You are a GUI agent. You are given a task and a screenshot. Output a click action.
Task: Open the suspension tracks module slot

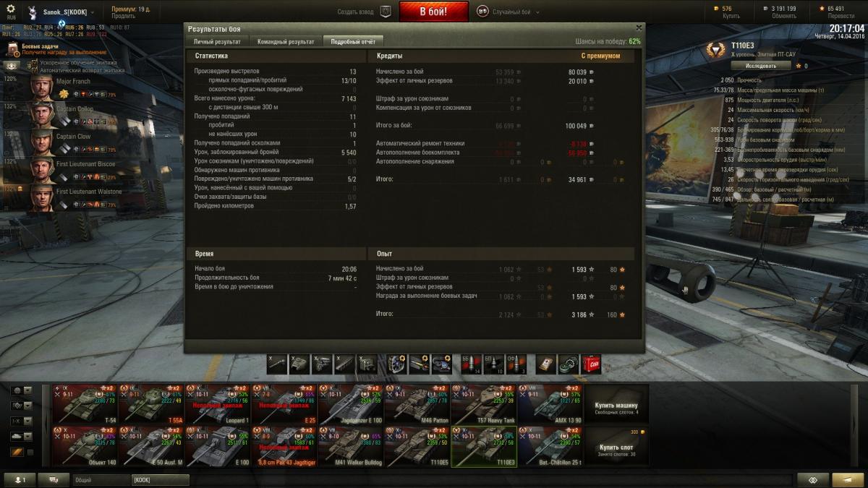(x=344, y=364)
